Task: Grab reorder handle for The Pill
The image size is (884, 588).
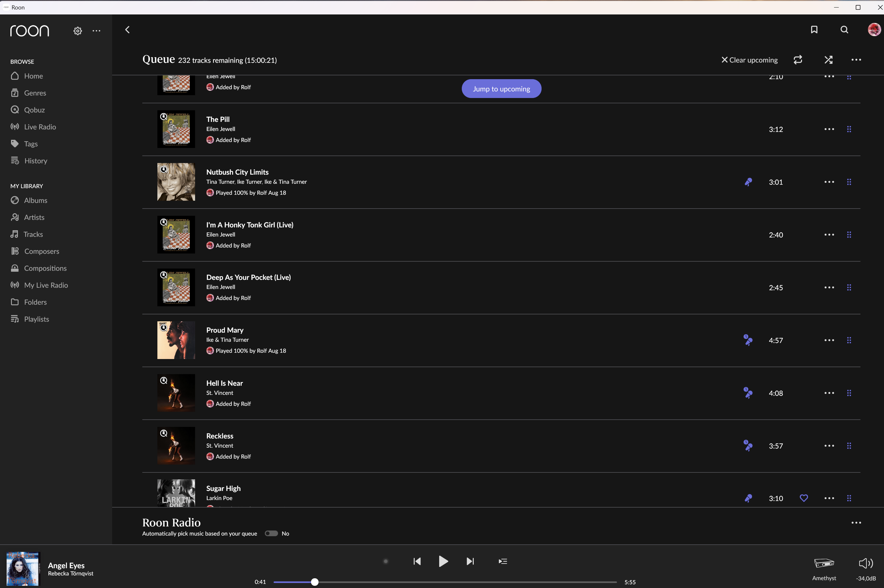Action: click(849, 129)
